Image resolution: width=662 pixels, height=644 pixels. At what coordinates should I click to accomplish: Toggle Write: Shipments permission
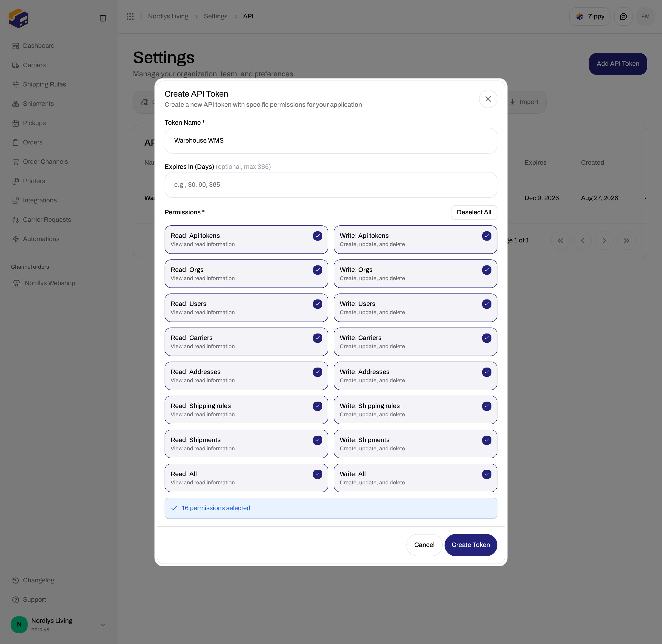[487, 440]
